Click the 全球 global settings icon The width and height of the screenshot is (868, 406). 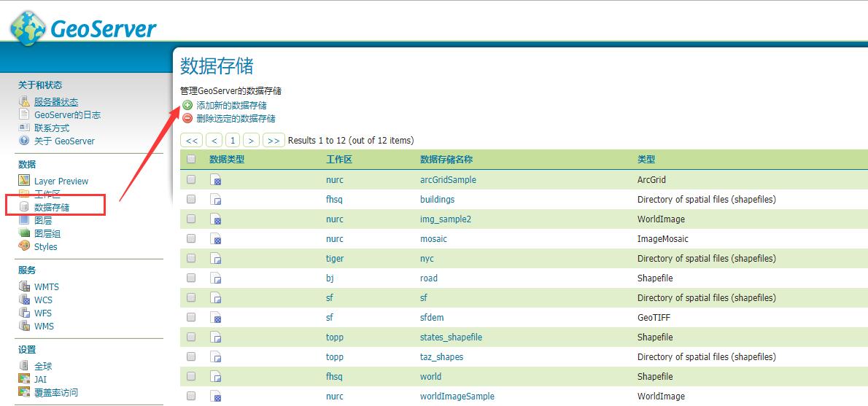tap(24, 366)
